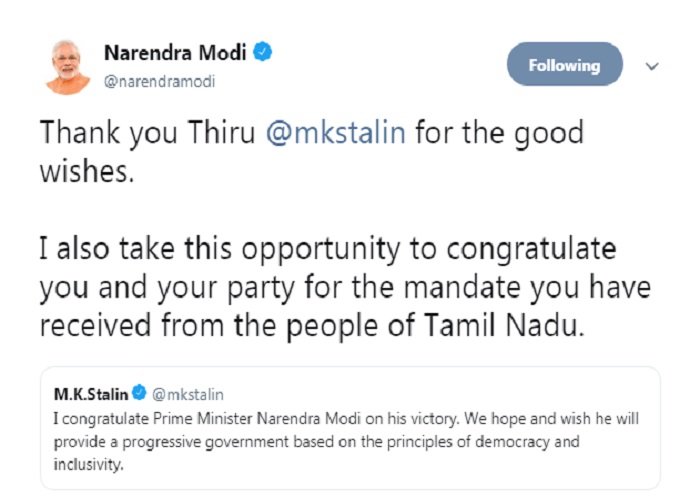Viewport: 700px width, 500px height.
Task: Click the verified badge beside Narendra Modi
Action: pyautogui.click(x=262, y=52)
